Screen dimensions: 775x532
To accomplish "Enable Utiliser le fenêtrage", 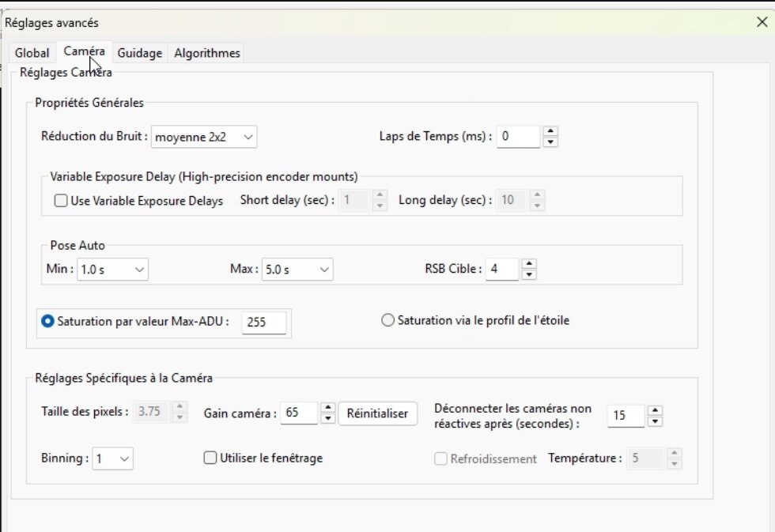I will tap(210, 457).
